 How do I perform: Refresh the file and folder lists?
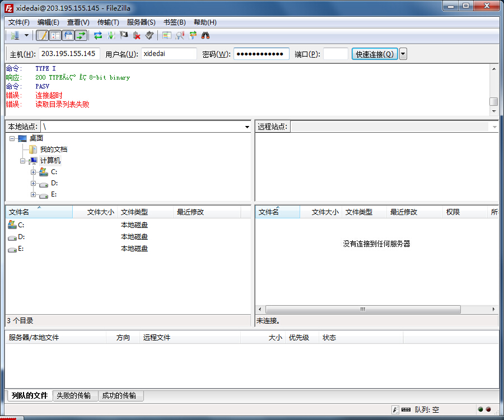(x=98, y=35)
